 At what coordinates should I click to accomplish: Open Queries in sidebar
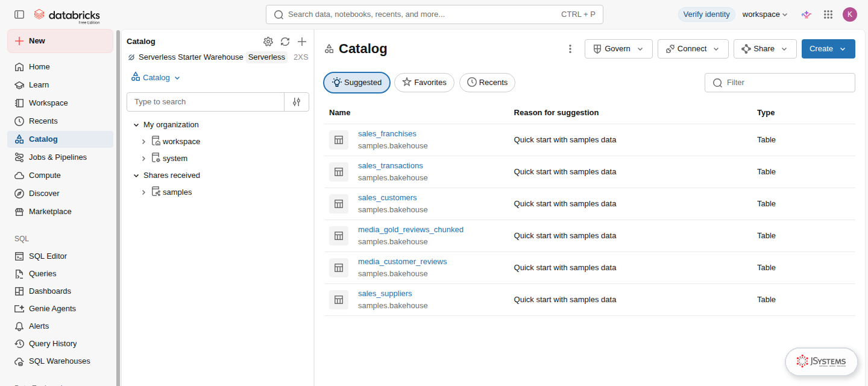tap(60, 274)
